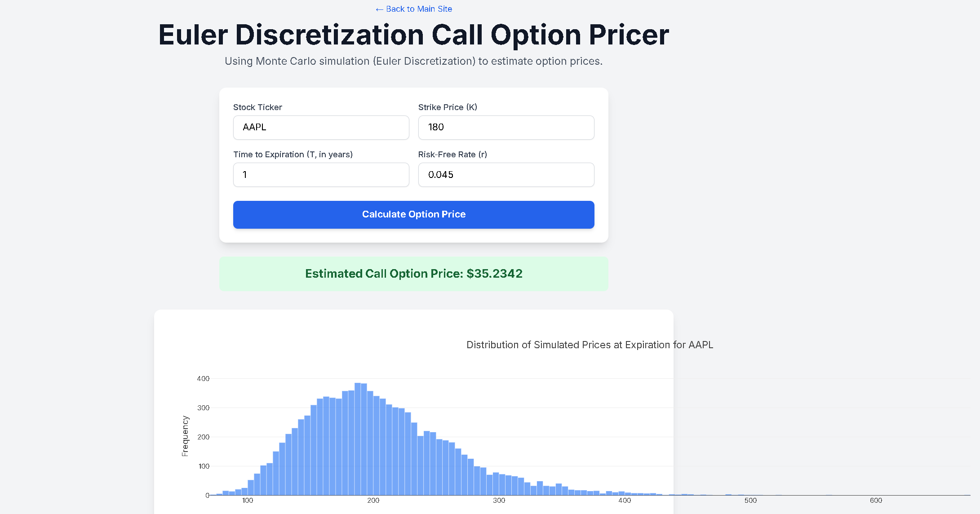Click the Time to Expiration field
The image size is (980, 514).
(x=321, y=175)
